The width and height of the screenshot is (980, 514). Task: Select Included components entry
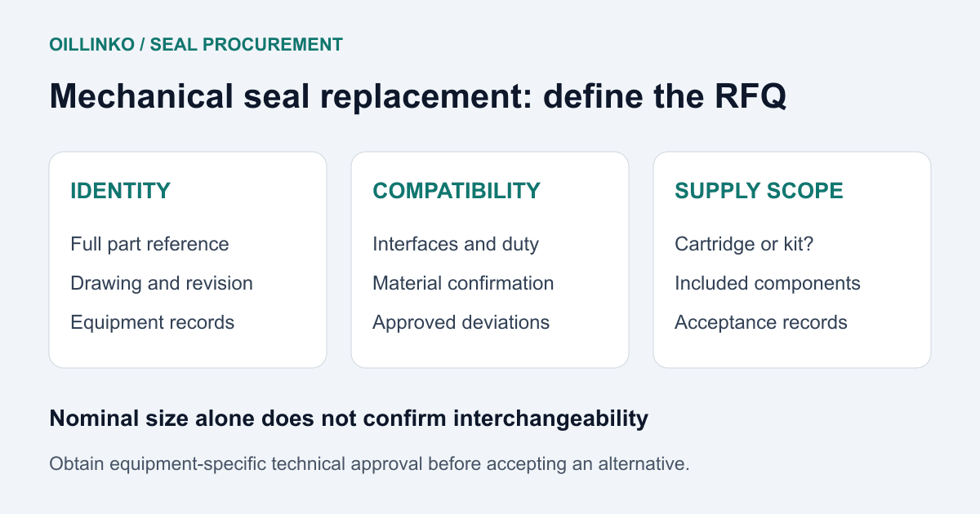[x=768, y=283]
